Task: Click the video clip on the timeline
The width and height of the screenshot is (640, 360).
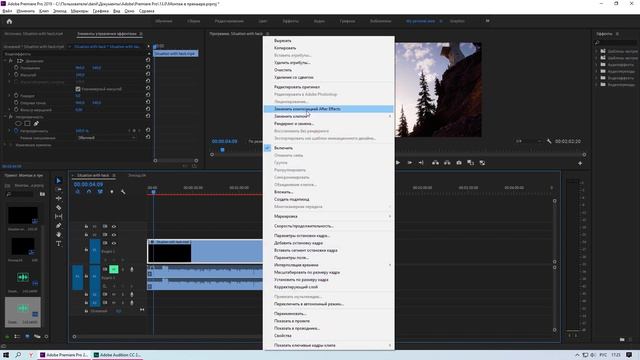Action: tap(205, 251)
